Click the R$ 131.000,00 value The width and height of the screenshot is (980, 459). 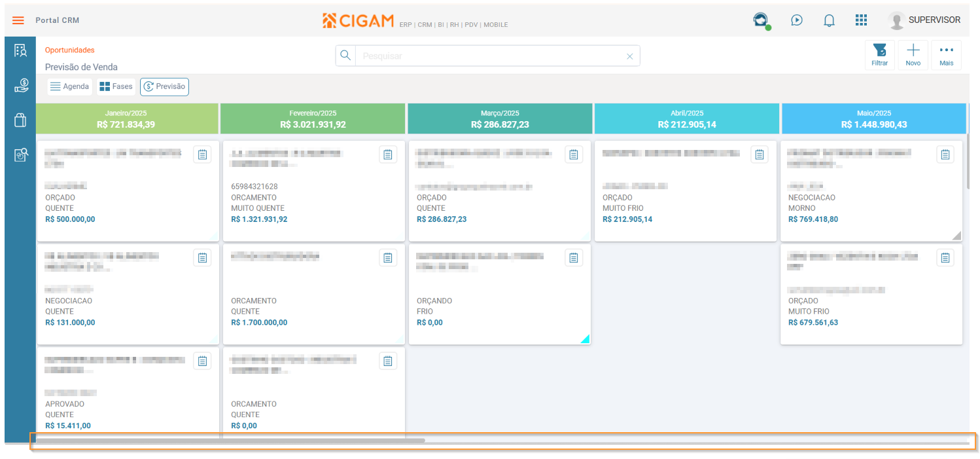tap(70, 323)
